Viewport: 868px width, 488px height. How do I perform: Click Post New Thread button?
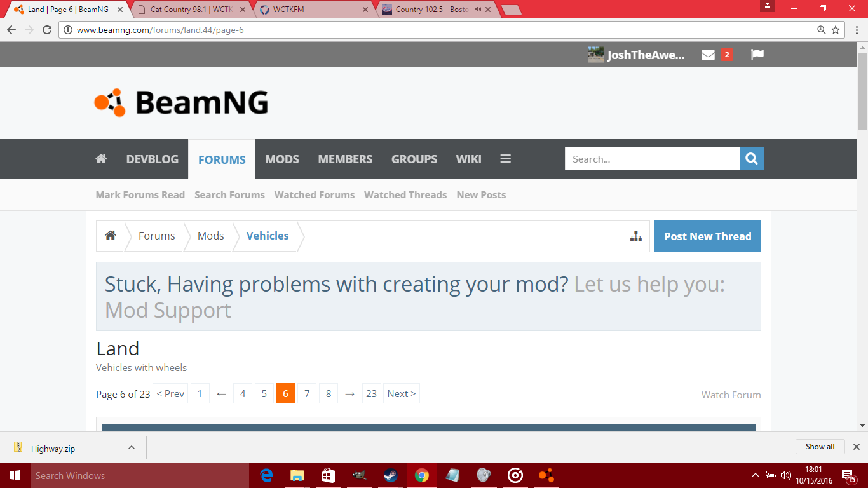(708, 236)
